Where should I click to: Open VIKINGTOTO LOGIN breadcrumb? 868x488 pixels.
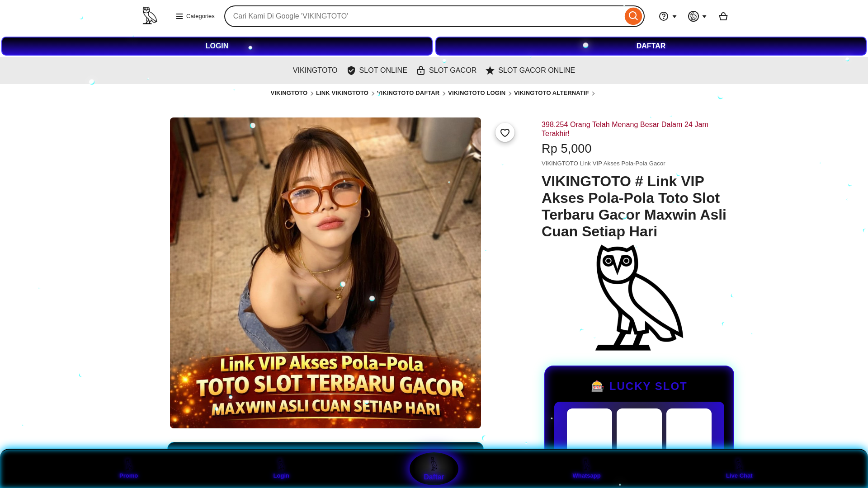(x=476, y=93)
